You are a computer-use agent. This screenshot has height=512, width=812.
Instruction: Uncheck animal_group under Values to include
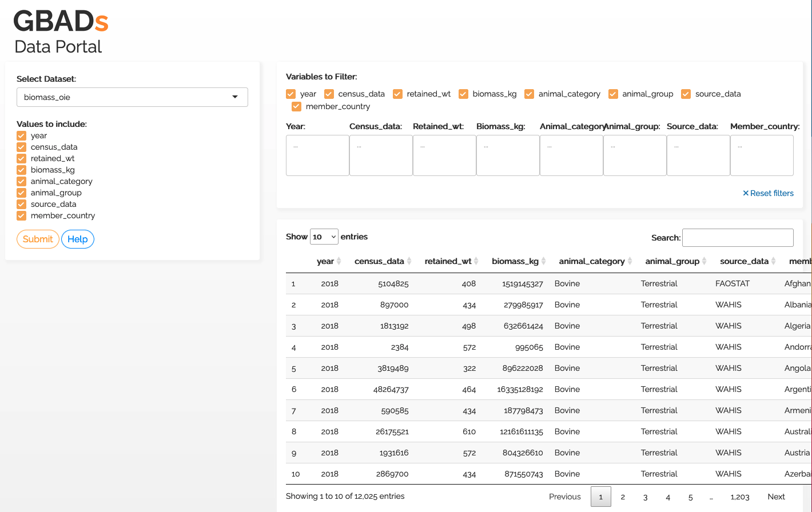(x=22, y=193)
